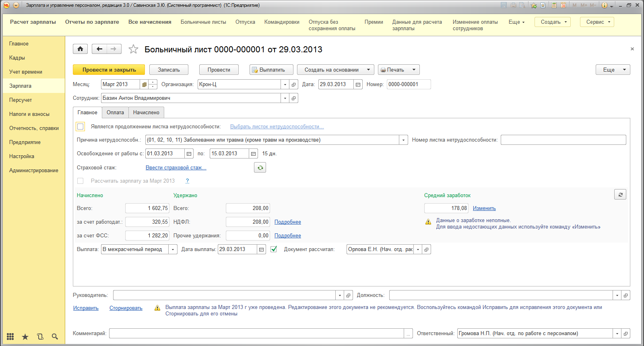Go back with the left arrow button
Image resolution: width=644 pixels, height=346 pixels.
click(99, 49)
